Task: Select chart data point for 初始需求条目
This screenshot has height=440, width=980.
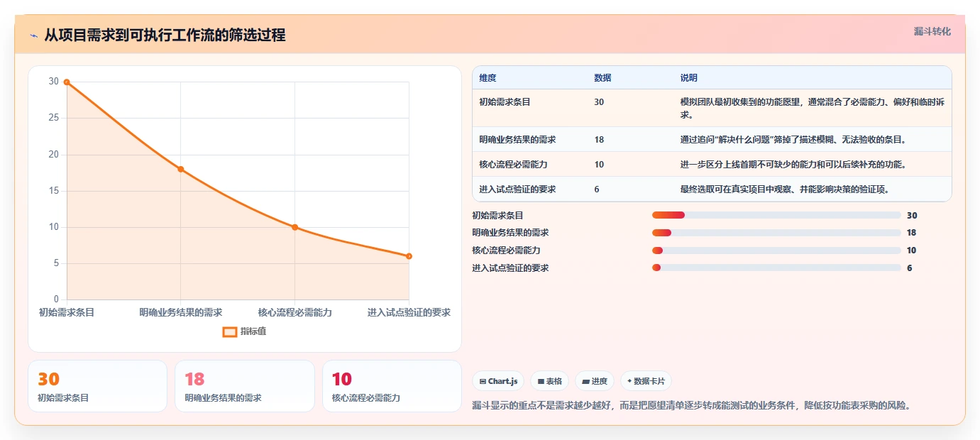Action: (67, 82)
